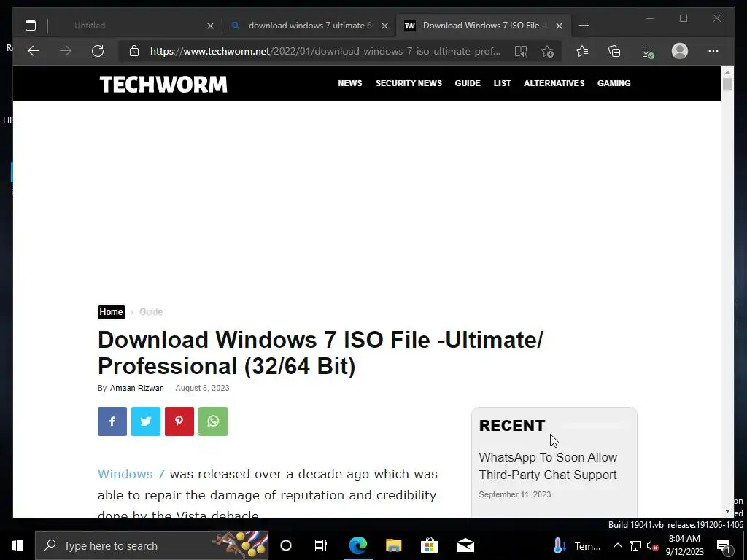
Task: Click the page scrollbar up arrow
Action: pos(727,72)
